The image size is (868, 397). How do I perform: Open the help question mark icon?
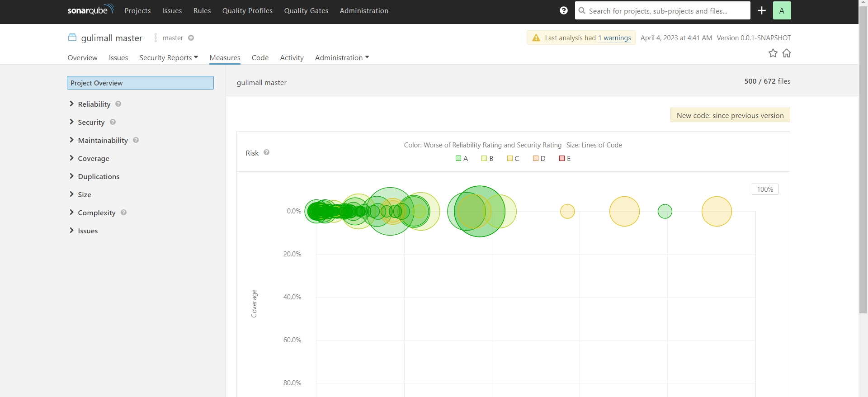coord(563,10)
